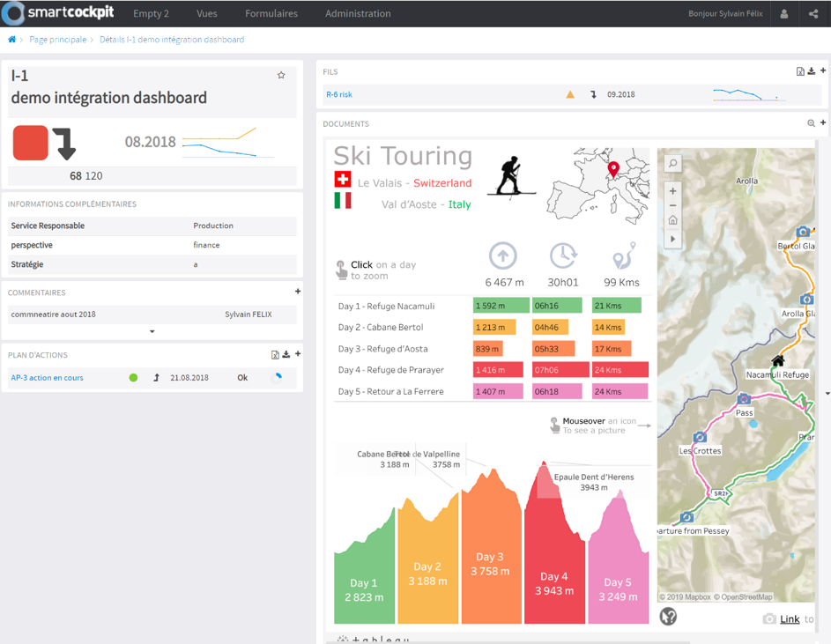The width and height of the screenshot is (831, 644).
Task: Open the R-6 risk link
Action: tap(339, 94)
